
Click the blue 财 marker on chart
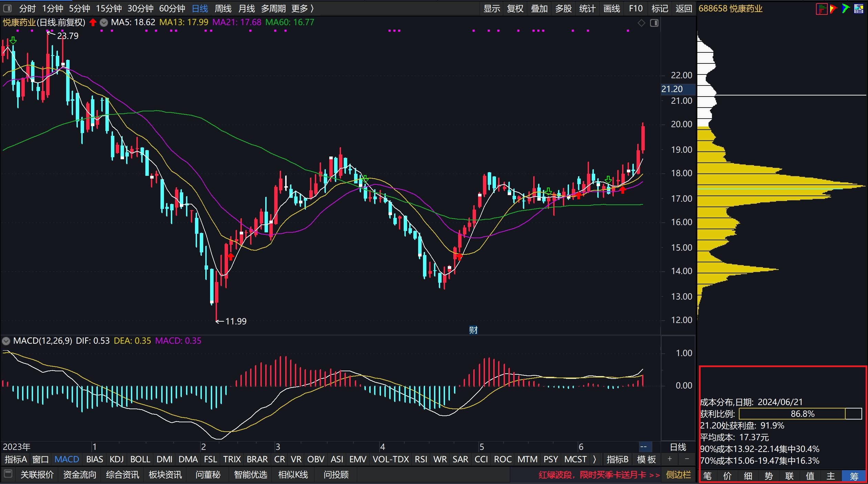coord(473,330)
